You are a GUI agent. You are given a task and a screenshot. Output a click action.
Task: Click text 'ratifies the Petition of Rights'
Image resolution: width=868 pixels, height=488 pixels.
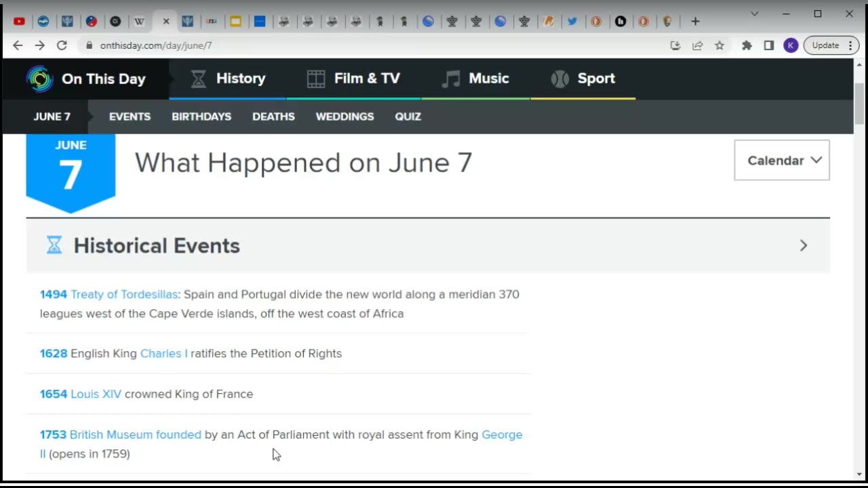point(266,353)
